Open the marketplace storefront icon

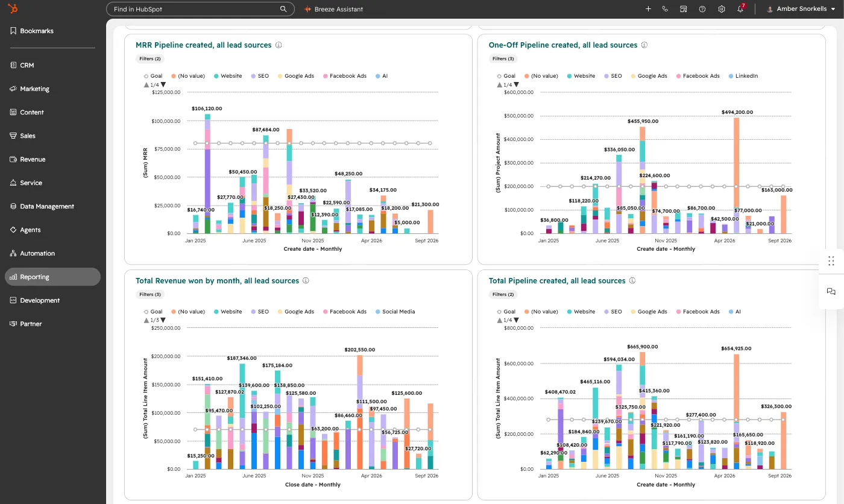(684, 9)
